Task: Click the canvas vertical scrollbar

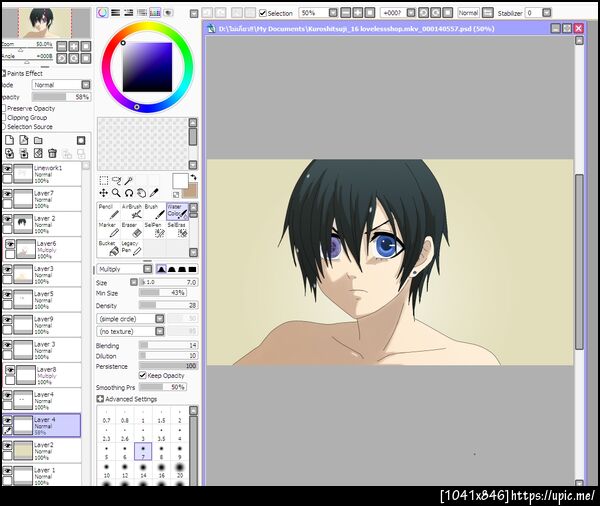Action: [579, 261]
